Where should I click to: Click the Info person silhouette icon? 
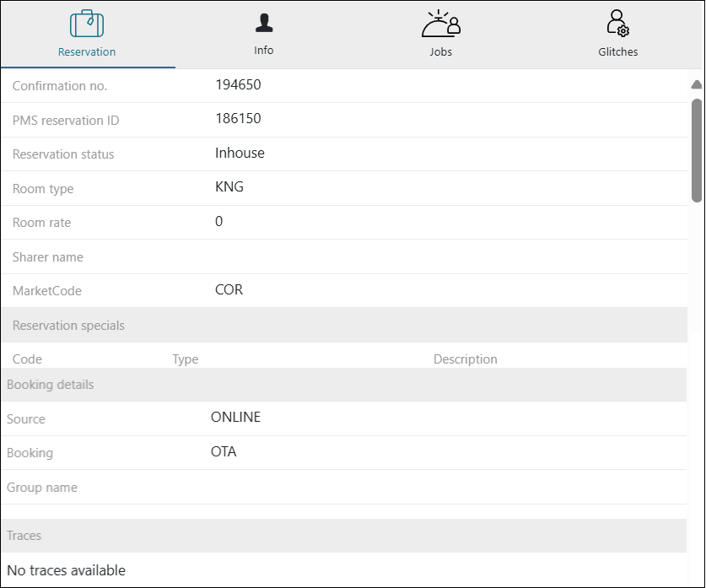point(264,23)
